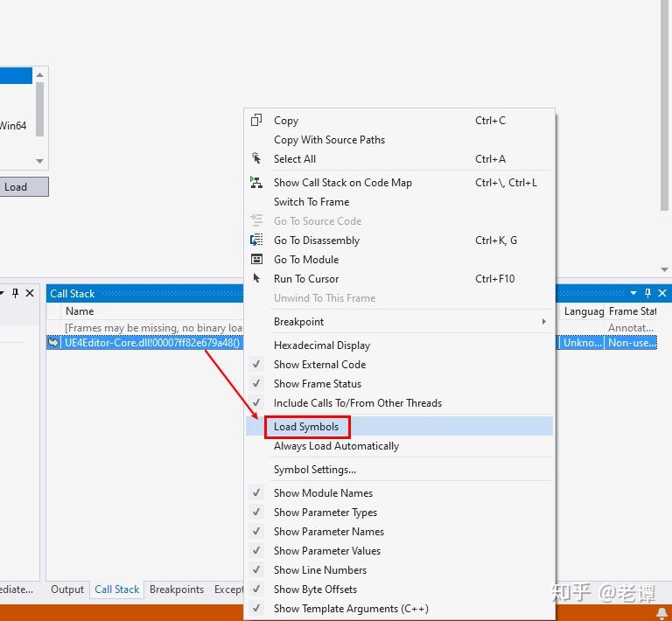
Task: Click the list box scrollbar thumb
Action: coord(40,109)
